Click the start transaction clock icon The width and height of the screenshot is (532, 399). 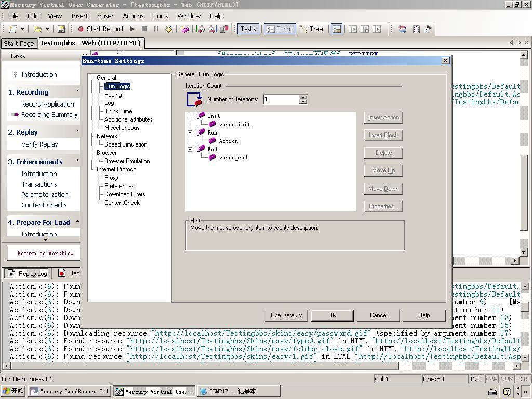pos(201,29)
